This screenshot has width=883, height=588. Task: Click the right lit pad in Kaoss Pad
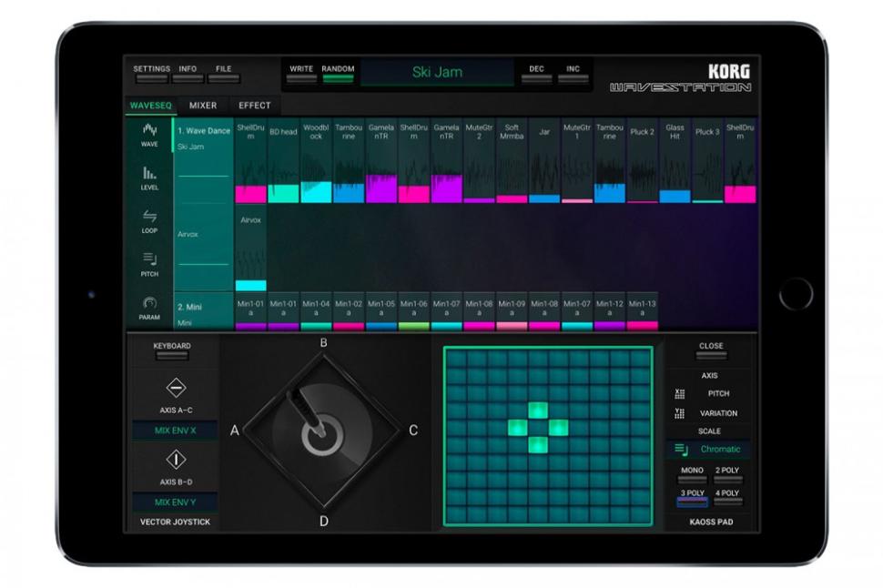[x=558, y=428]
